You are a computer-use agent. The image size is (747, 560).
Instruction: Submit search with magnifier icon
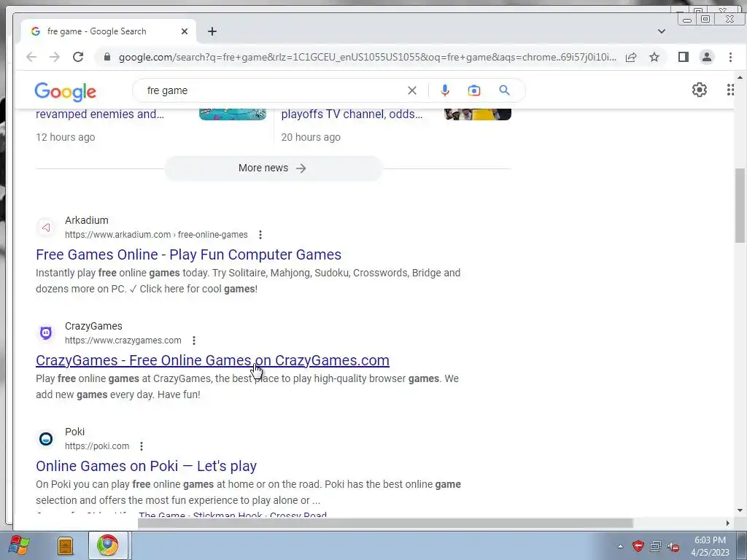[505, 90]
